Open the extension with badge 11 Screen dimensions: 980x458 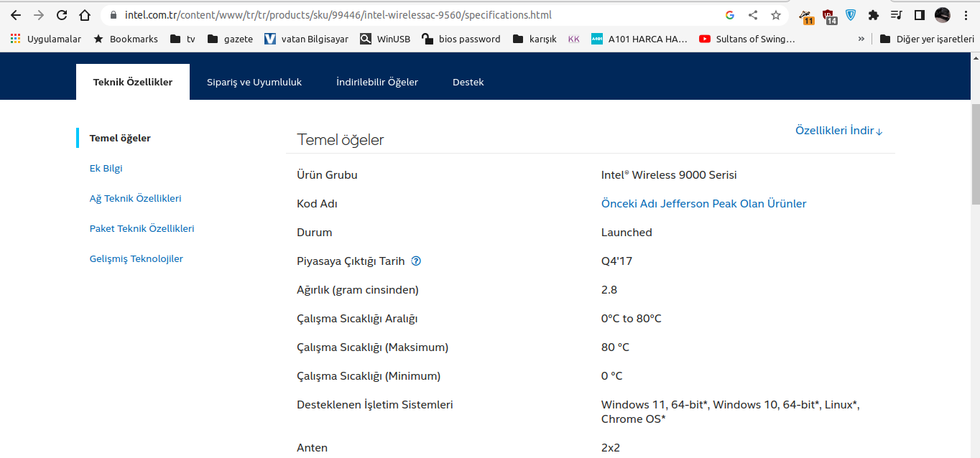pyautogui.click(x=807, y=16)
